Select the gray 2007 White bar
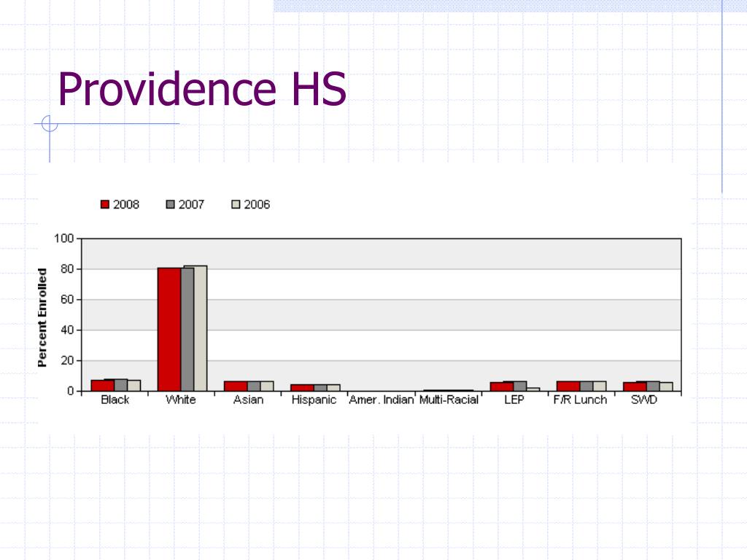This screenshot has width=747, height=560. coord(187,330)
